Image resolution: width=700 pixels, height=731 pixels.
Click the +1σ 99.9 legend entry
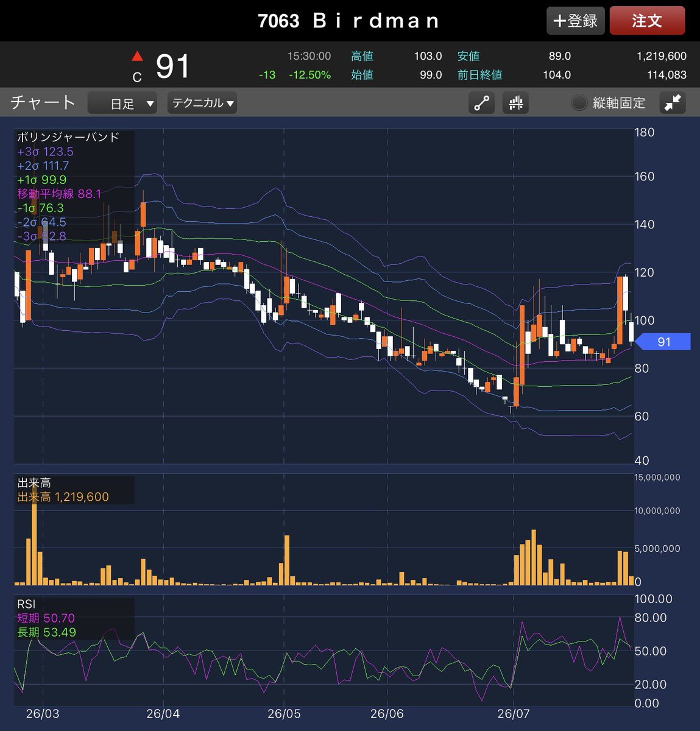click(42, 180)
